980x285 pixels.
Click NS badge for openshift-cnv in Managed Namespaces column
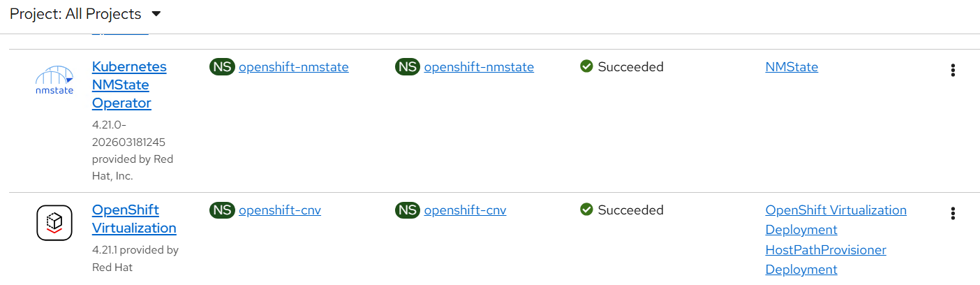[408, 210]
